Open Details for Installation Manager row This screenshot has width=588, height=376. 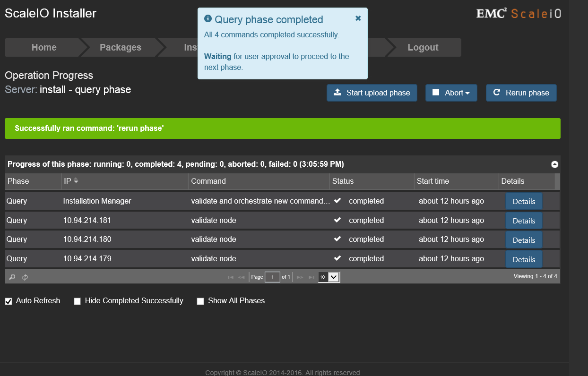point(524,201)
